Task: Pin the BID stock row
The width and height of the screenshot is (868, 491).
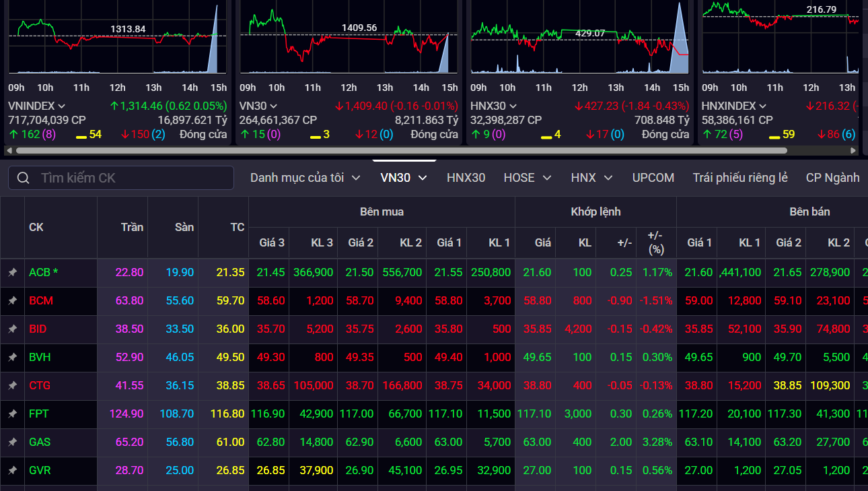Action: coord(12,329)
